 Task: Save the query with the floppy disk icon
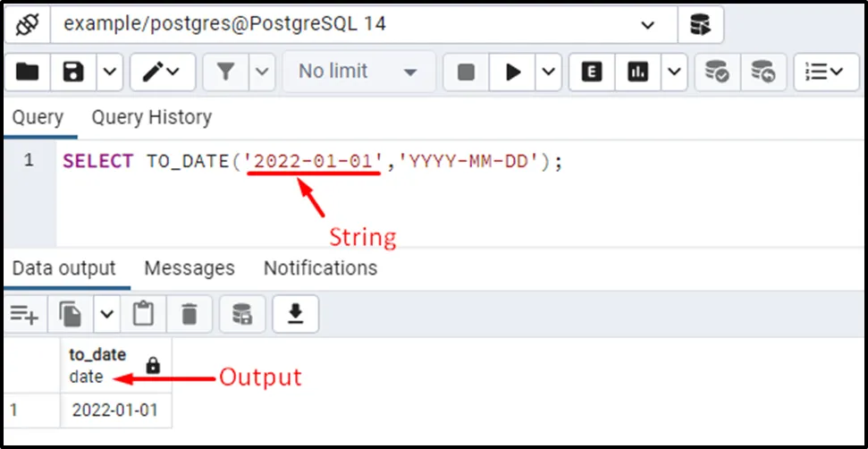(x=73, y=72)
